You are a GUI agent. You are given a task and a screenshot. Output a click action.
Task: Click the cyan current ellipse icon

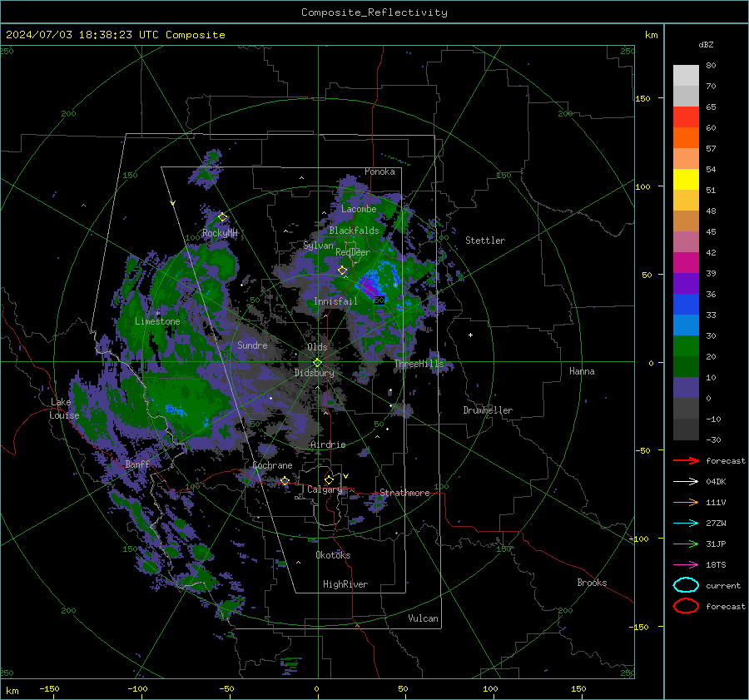[x=686, y=585]
